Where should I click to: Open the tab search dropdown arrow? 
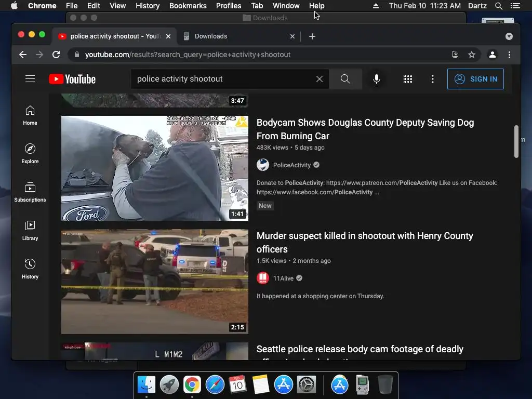click(509, 36)
